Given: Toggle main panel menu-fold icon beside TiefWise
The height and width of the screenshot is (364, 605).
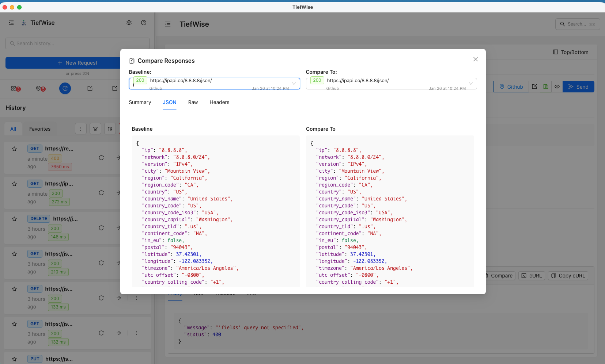Looking at the screenshot, I should pos(168,24).
